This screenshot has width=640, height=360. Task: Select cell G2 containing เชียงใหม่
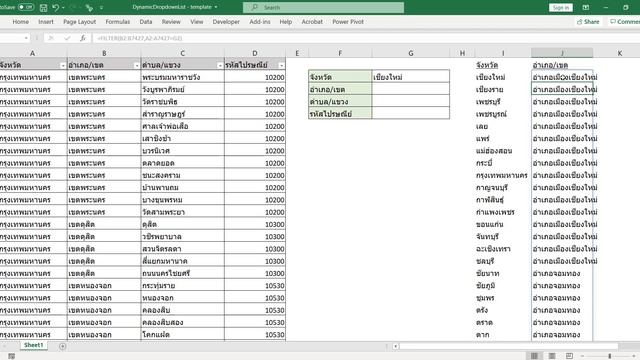(x=411, y=77)
